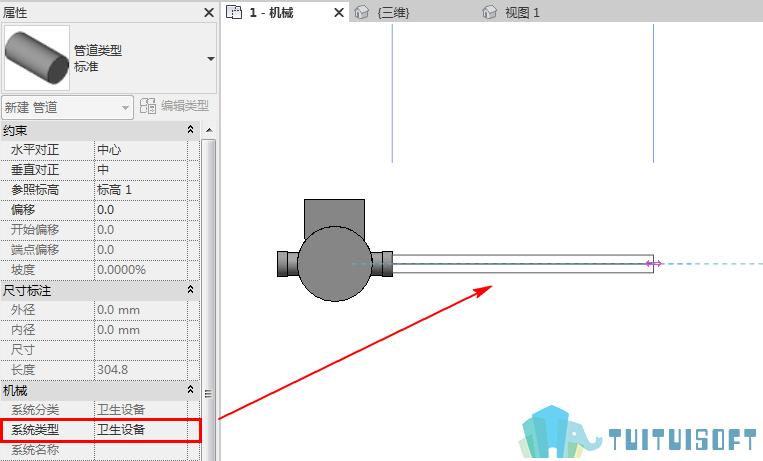This screenshot has width=763, height=461.
Task: Select the gray pump equipment in the drawing
Action: [x=335, y=251]
